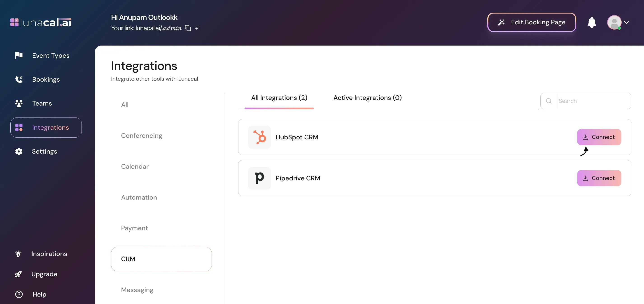
Task: Expand the +1 additional links
Action: [197, 28]
